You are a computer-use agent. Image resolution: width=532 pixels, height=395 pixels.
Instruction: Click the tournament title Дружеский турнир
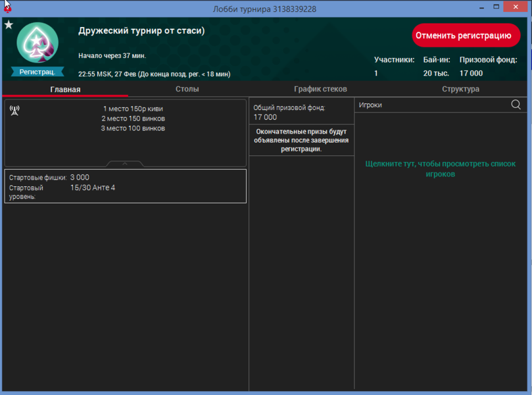coord(141,31)
